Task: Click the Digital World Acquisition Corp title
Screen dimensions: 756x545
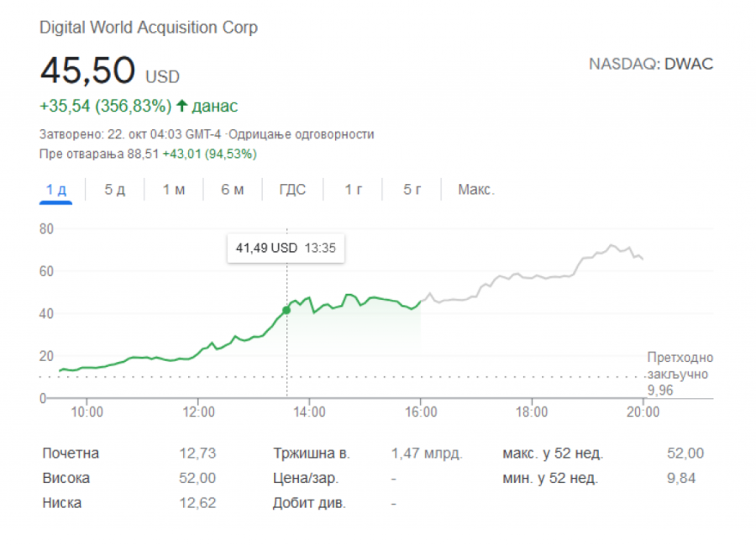Action: tap(149, 28)
